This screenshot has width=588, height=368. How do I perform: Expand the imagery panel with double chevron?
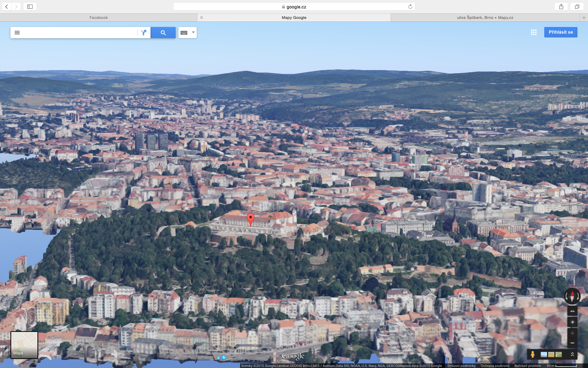tap(572, 354)
